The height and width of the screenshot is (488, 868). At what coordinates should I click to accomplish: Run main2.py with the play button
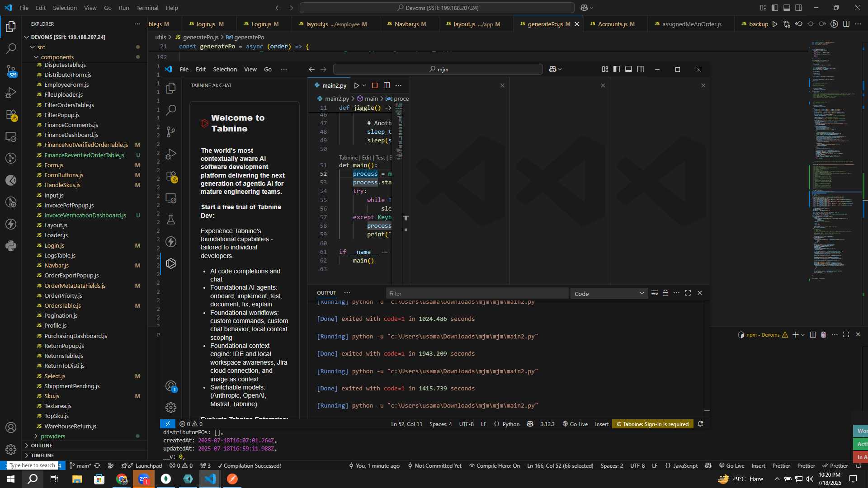[x=356, y=85]
